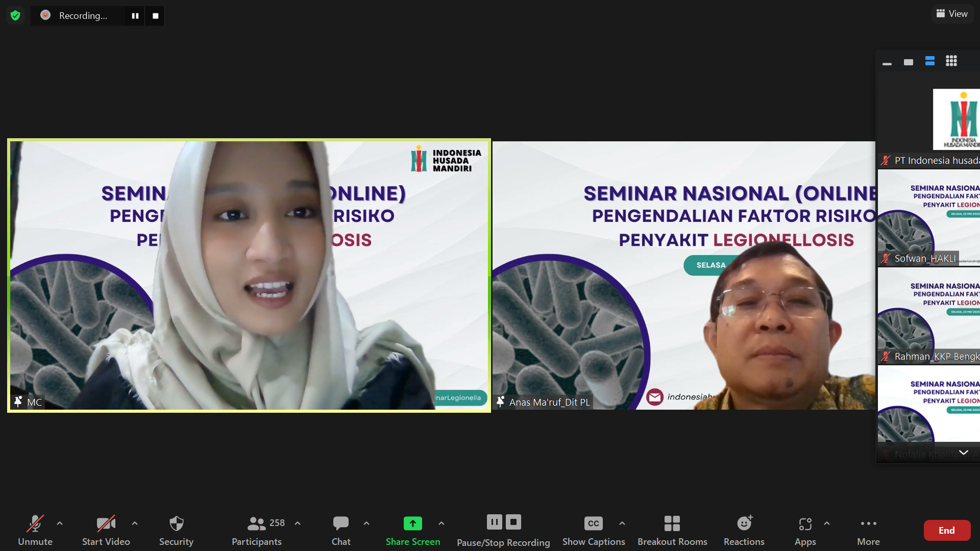980x551 pixels.
Task: Start Video camera toggle
Action: click(x=106, y=531)
